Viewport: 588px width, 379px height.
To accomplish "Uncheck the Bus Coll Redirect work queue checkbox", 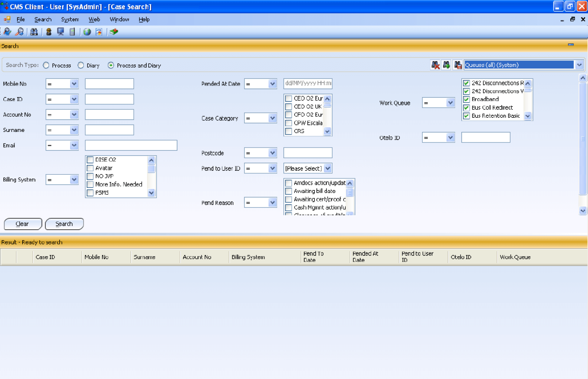I will click(466, 107).
